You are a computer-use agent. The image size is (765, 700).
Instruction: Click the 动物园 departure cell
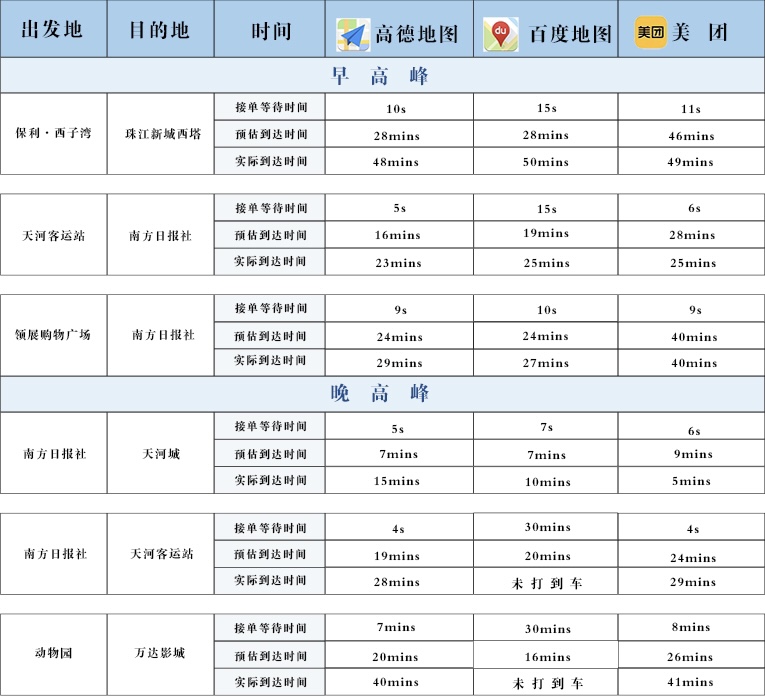click(x=54, y=654)
